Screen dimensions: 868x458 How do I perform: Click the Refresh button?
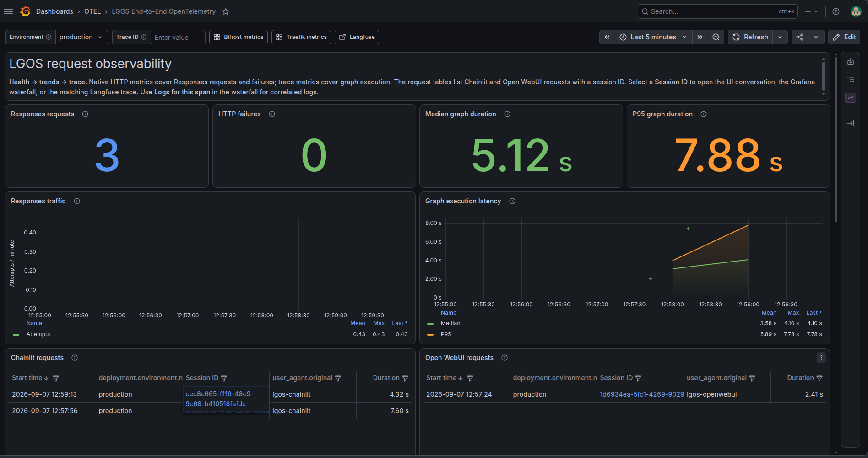750,37
